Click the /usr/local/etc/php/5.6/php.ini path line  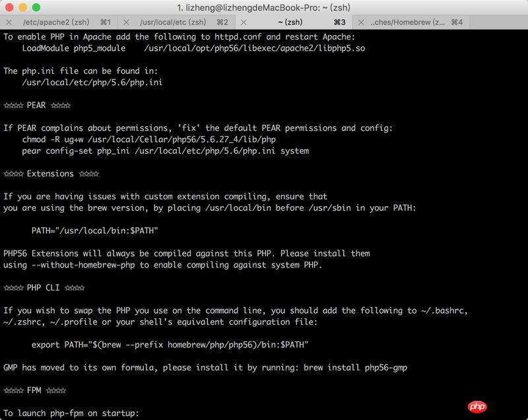click(92, 83)
